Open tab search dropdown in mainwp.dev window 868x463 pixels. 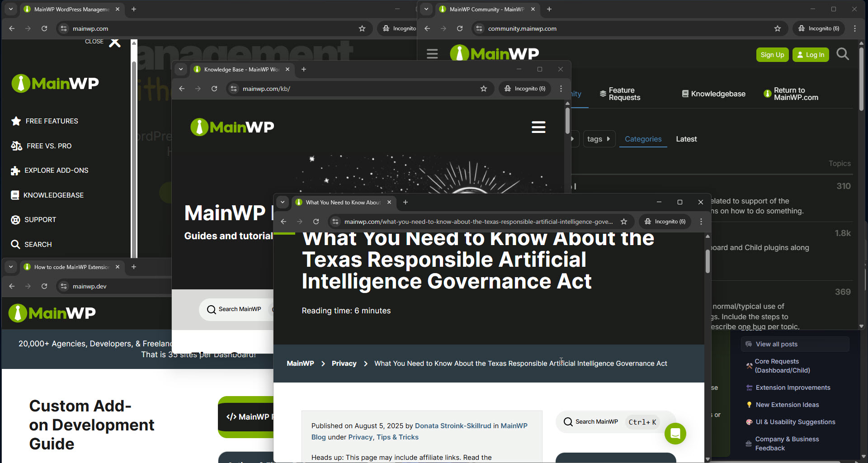pyautogui.click(x=11, y=267)
